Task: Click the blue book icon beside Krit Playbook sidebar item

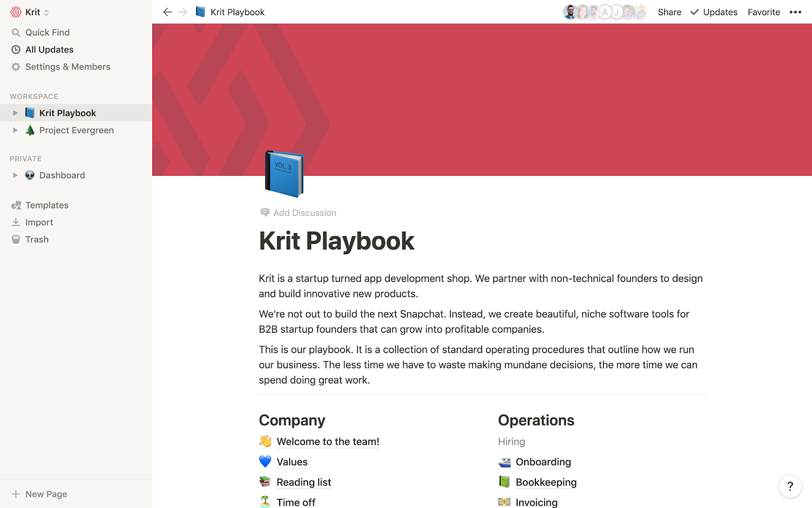Action: click(x=30, y=113)
